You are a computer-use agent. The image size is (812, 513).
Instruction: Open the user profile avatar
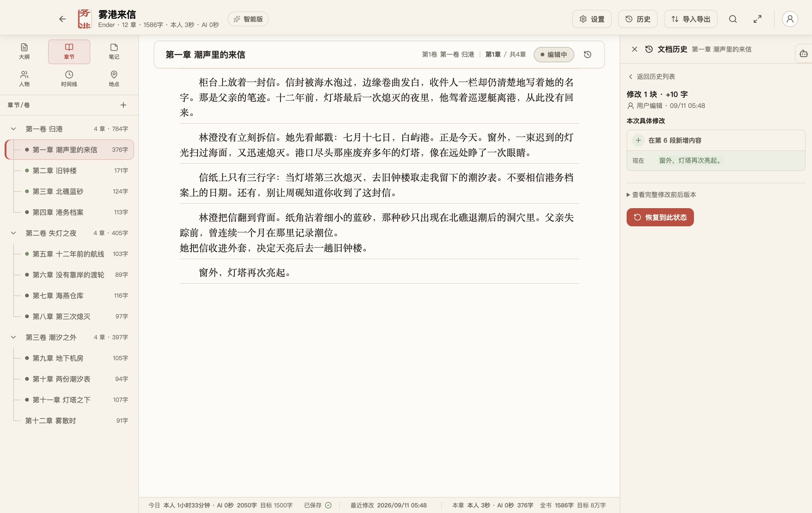click(x=790, y=19)
